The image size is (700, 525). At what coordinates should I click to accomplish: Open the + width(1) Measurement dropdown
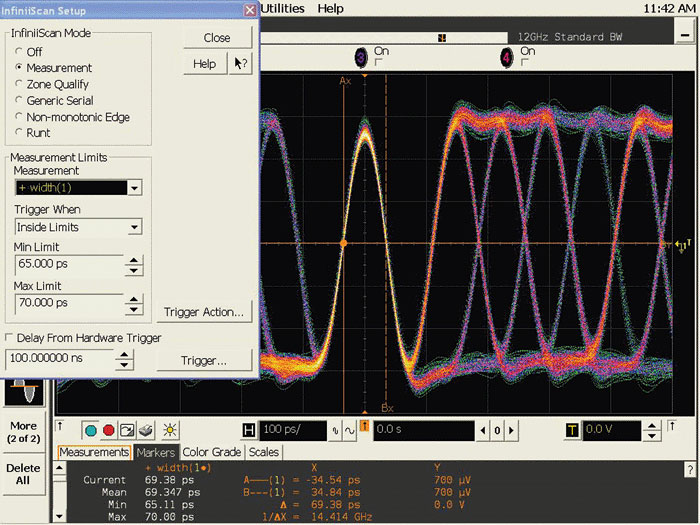coord(134,188)
